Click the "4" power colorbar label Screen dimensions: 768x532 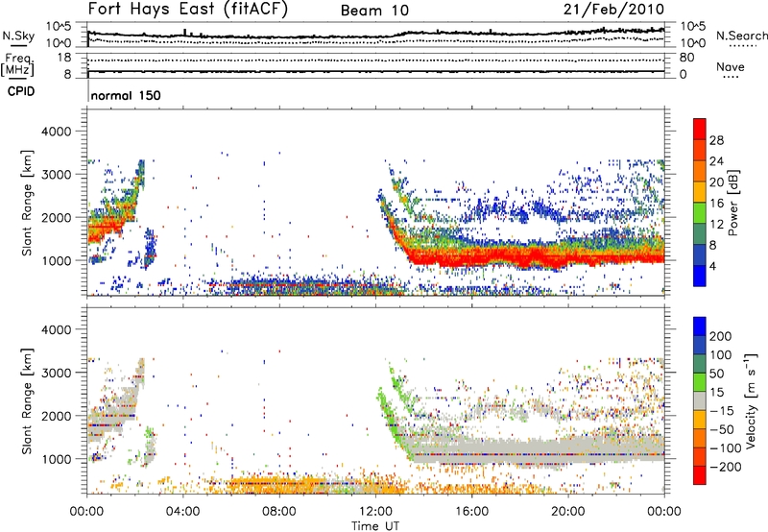712,266
